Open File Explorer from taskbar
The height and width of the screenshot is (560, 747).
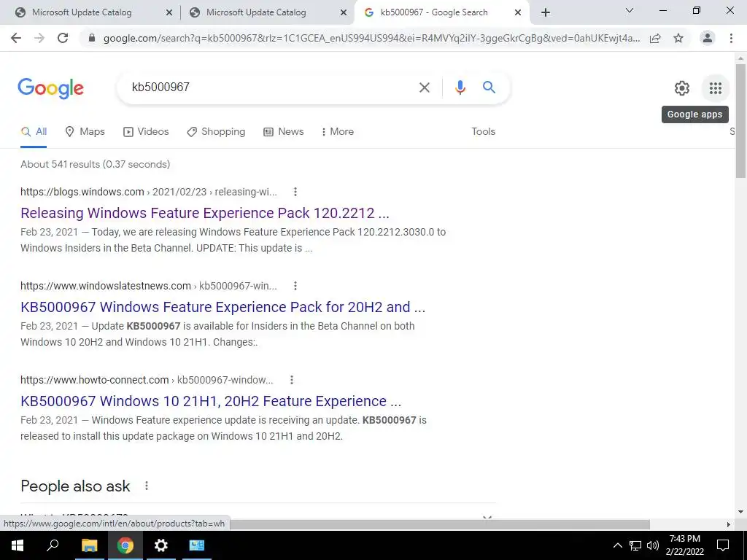coord(89,545)
